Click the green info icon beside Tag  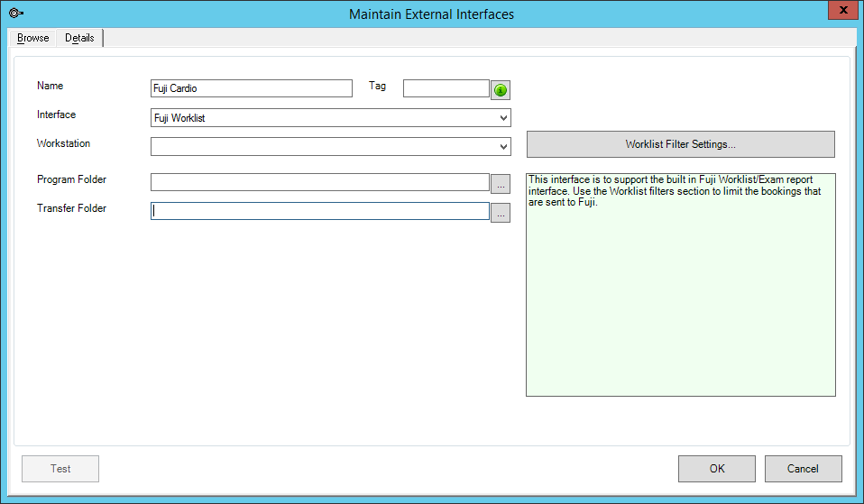[x=501, y=90]
